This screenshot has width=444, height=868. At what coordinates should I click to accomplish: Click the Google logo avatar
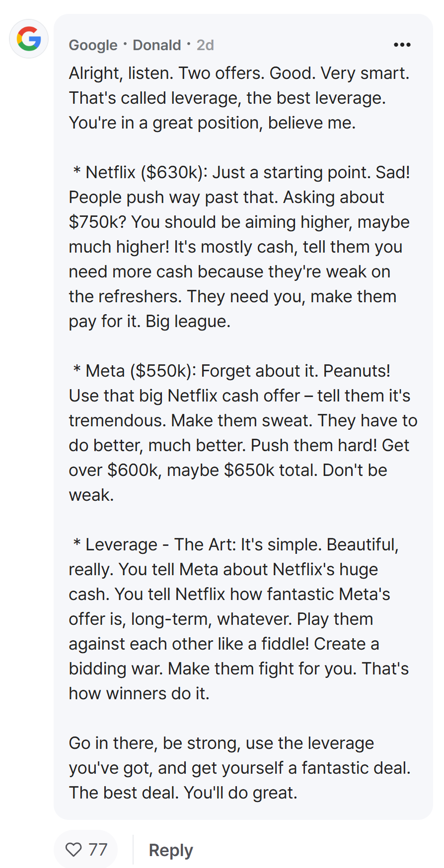pyautogui.click(x=29, y=39)
